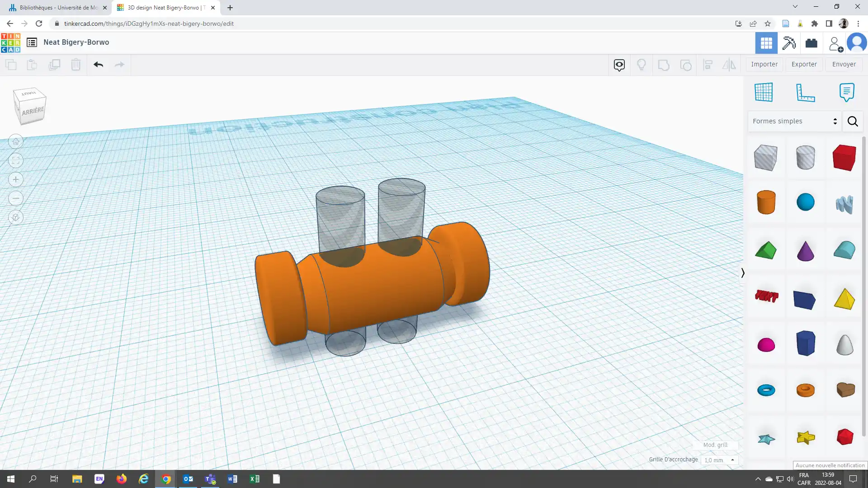
Task: Open Excel from the taskbar
Action: click(x=255, y=479)
